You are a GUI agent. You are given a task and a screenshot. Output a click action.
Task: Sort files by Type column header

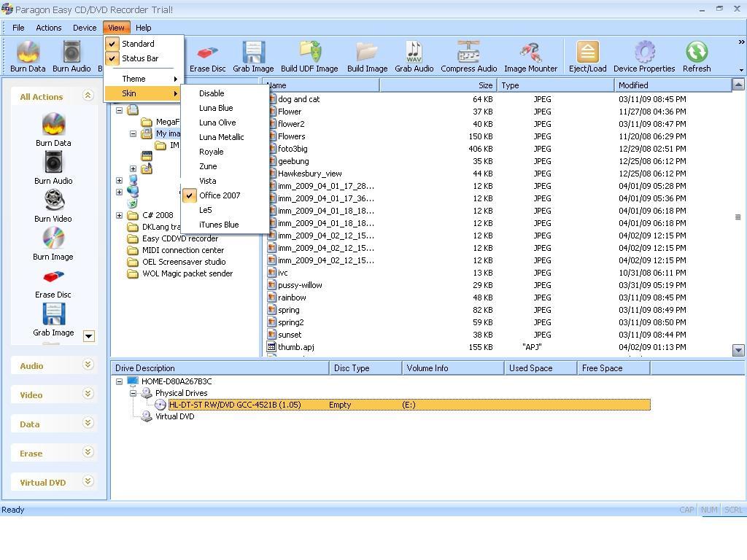click(x=556, y=85)
